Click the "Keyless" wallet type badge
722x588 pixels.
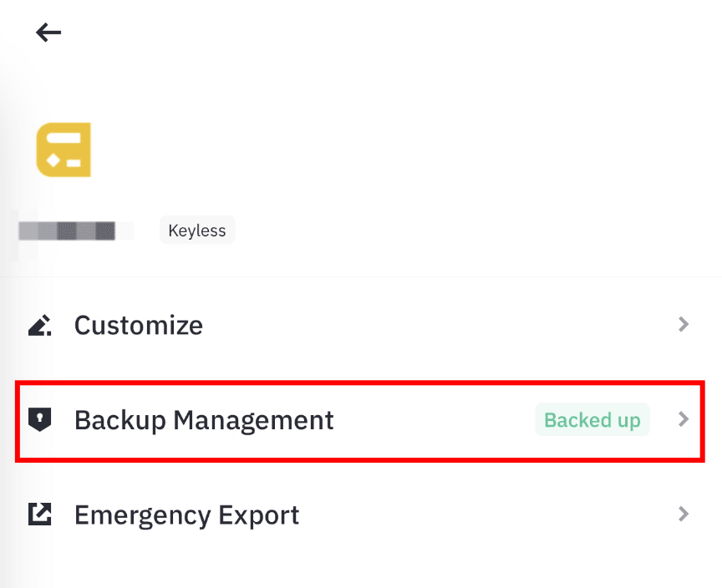click(x=197, y=231)
